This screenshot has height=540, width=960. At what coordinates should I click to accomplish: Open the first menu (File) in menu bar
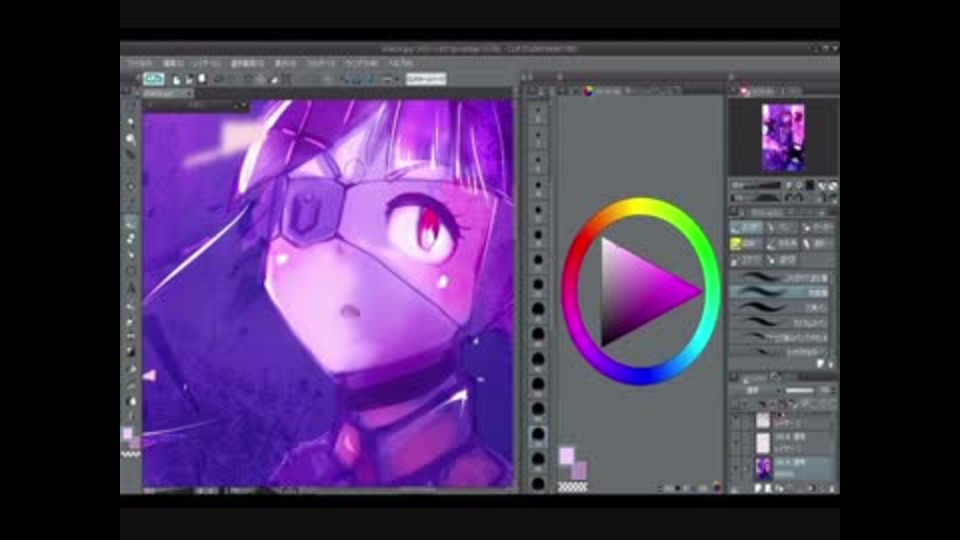coord(139,63)
